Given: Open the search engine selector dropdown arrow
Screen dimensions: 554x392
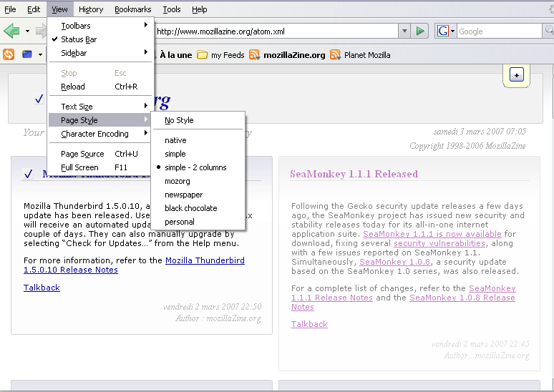Looking at the screenshot, I should pyautogui.click(x=452, y=31).
